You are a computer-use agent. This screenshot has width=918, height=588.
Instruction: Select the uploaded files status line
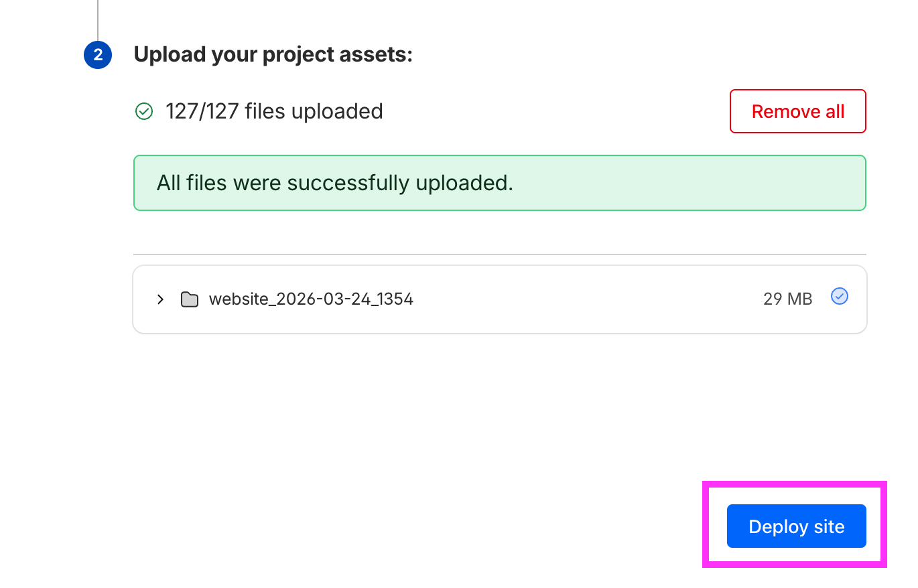(x=273, y=111)
